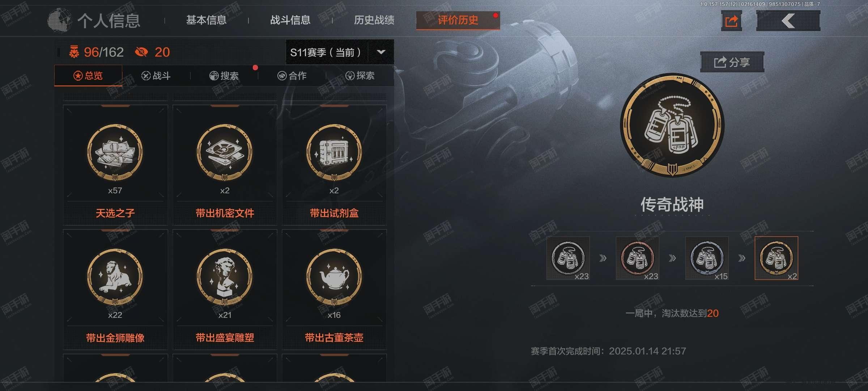Open the 天选之子 cash medal
The width and height of the screenshot is (868, 391).
coord(115,165)
